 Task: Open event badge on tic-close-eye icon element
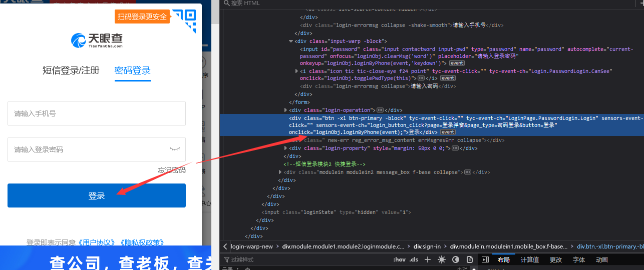448,78
